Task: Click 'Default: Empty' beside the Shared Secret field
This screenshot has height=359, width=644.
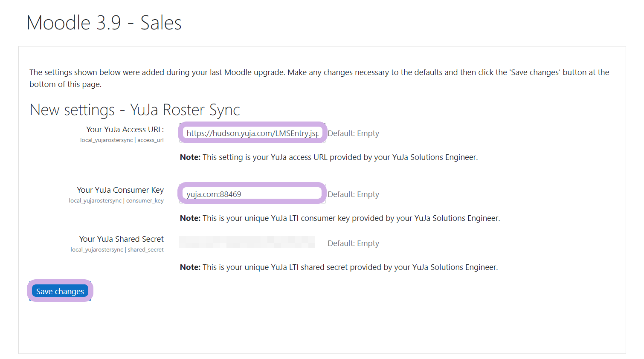Action: 353,243
